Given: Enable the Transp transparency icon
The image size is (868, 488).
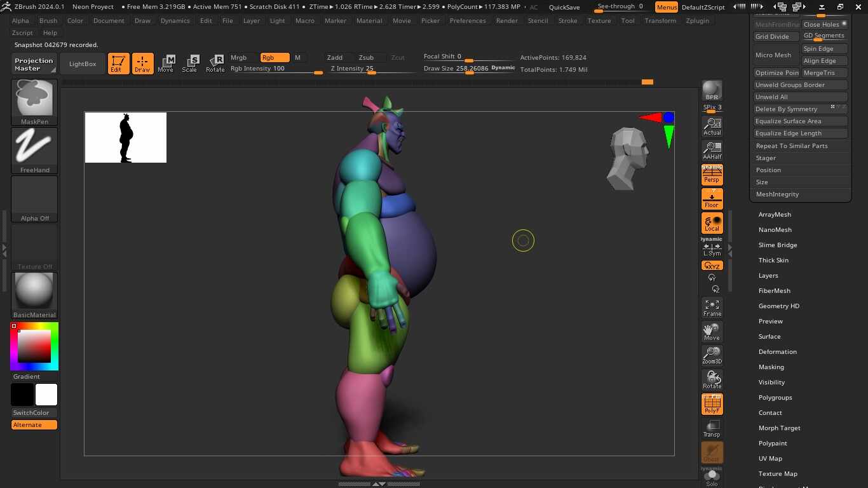Looking at the screenshot, I should pos(711,427).
